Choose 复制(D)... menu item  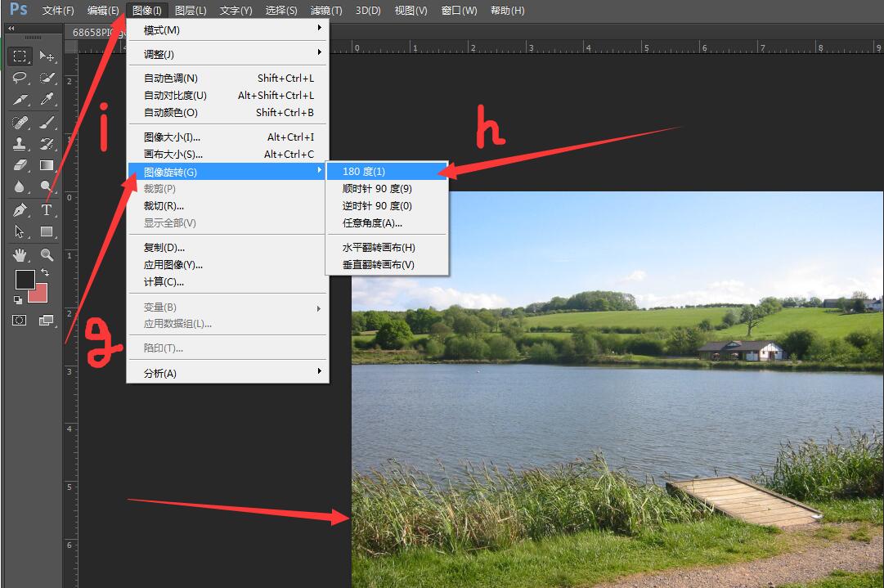point(228,248)
